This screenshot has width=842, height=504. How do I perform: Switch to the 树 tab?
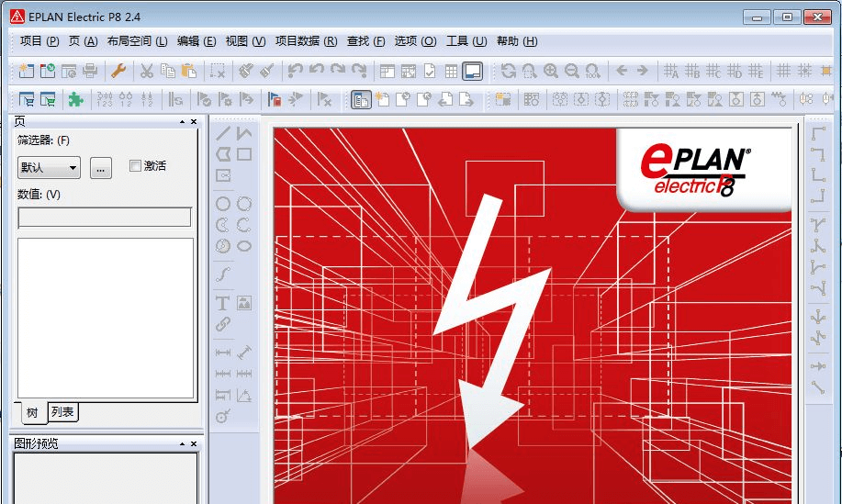point(32,412)
